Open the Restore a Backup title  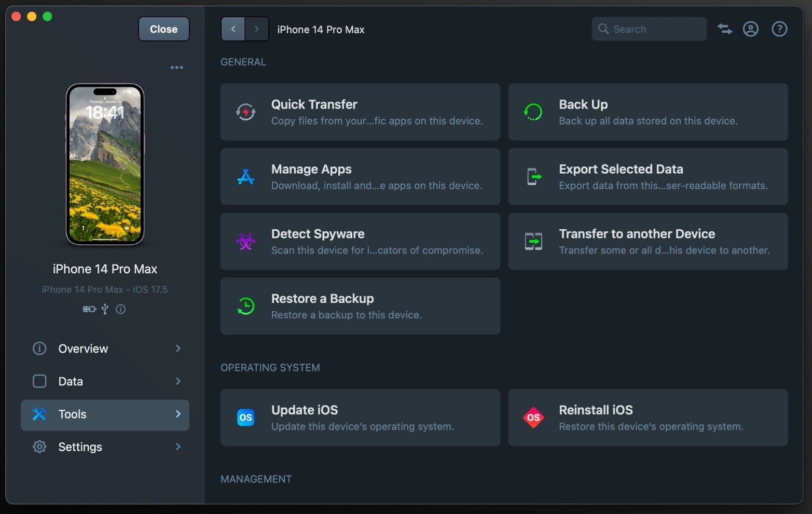pos(323,298)
